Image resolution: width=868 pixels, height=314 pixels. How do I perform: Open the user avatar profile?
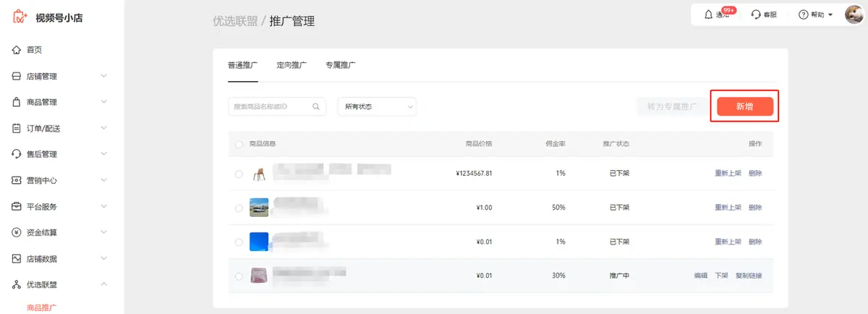[854, 14]
